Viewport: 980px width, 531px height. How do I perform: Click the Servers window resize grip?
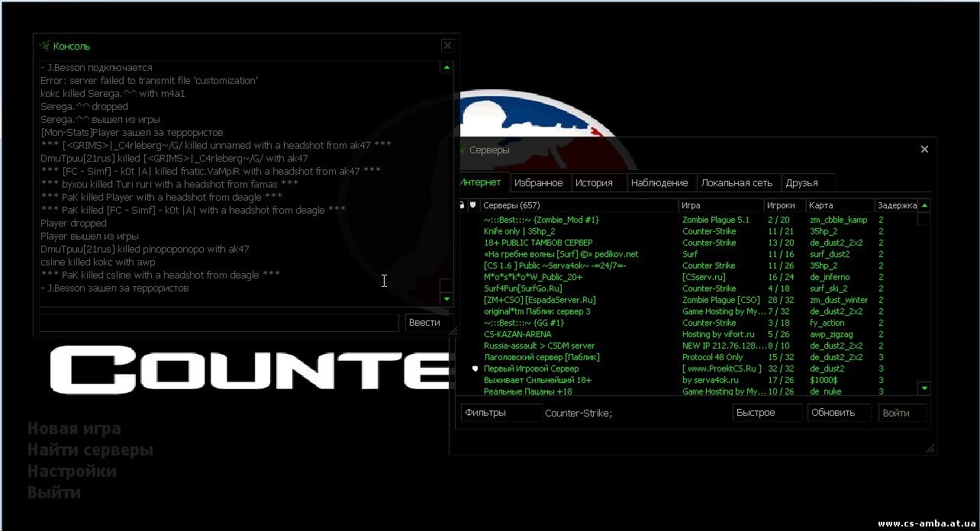(x=930, y=449)
